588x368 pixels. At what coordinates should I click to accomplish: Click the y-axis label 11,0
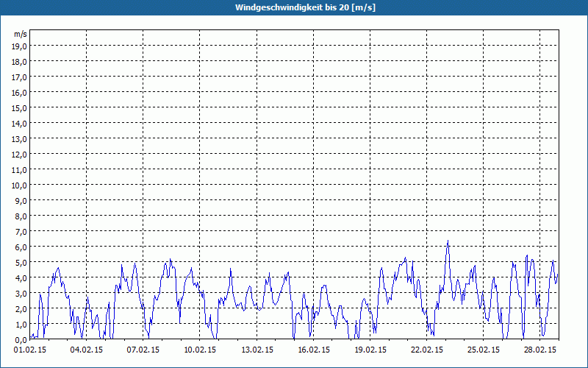coord(21,170)
